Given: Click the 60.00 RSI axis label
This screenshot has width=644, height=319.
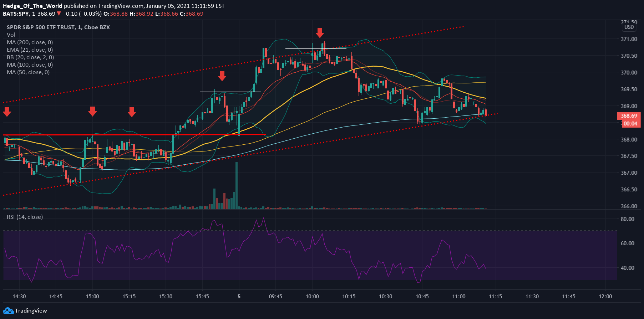Looking at the screenshot, I should tap(628, 243).
